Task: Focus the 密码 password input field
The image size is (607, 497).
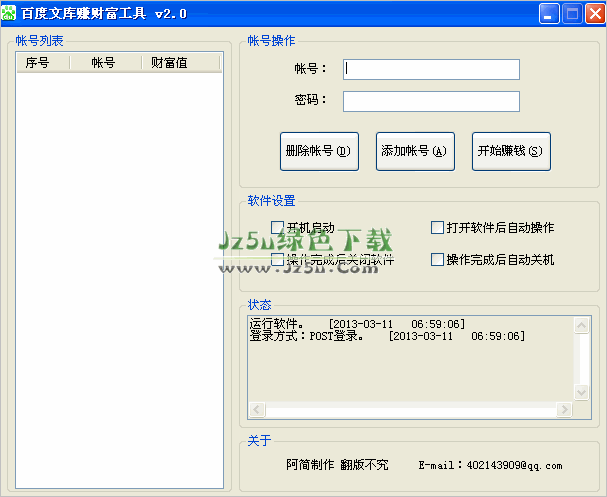Action: click(431, 101)
